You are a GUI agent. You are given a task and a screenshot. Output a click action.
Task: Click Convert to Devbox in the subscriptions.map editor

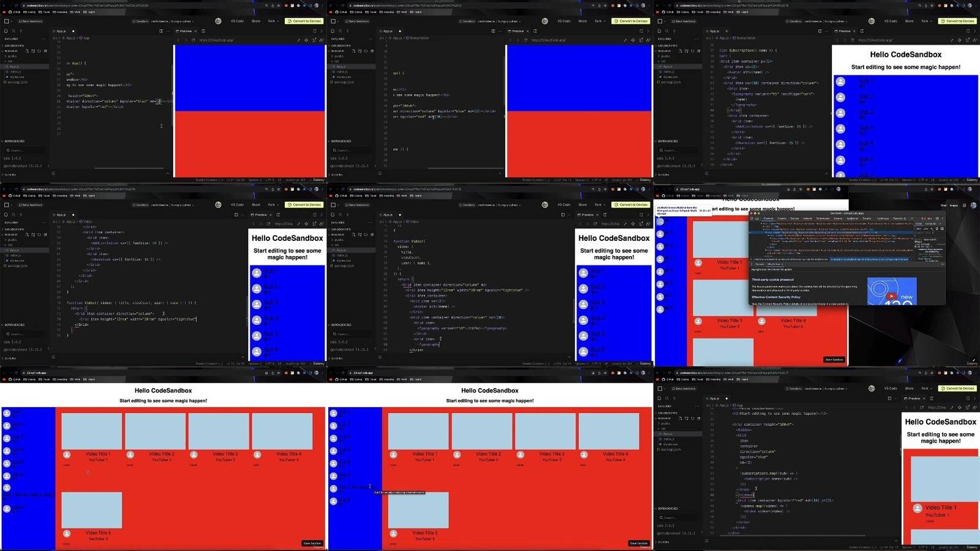(x=957, y=389)
